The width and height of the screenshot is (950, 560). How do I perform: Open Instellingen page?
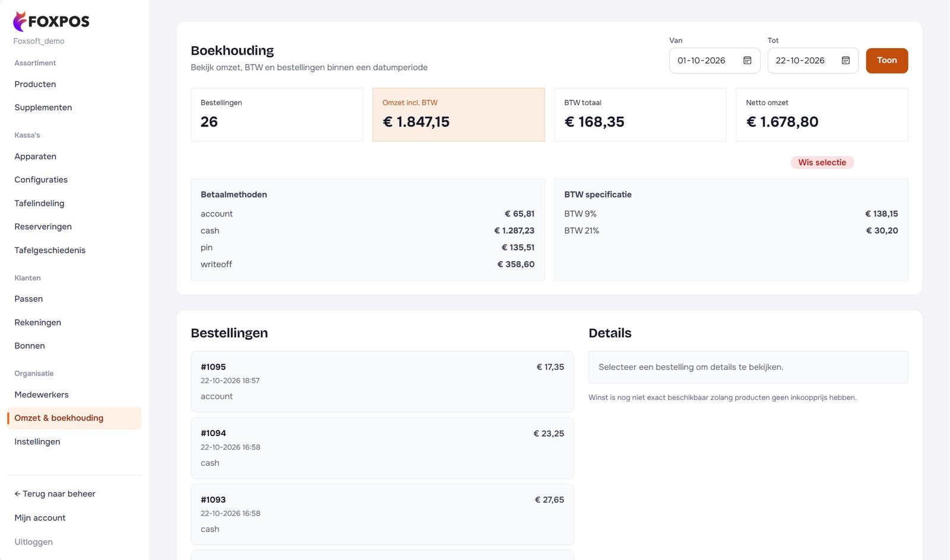pyautogui.click(x=37, y=442)
